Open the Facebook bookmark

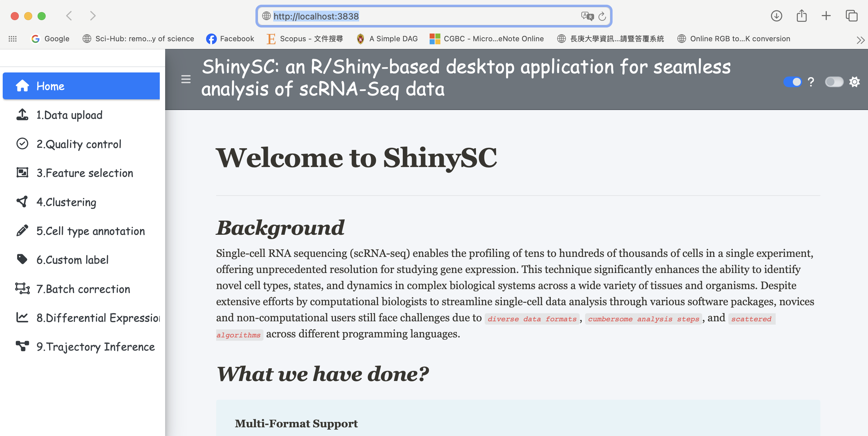tap(230, 39)
